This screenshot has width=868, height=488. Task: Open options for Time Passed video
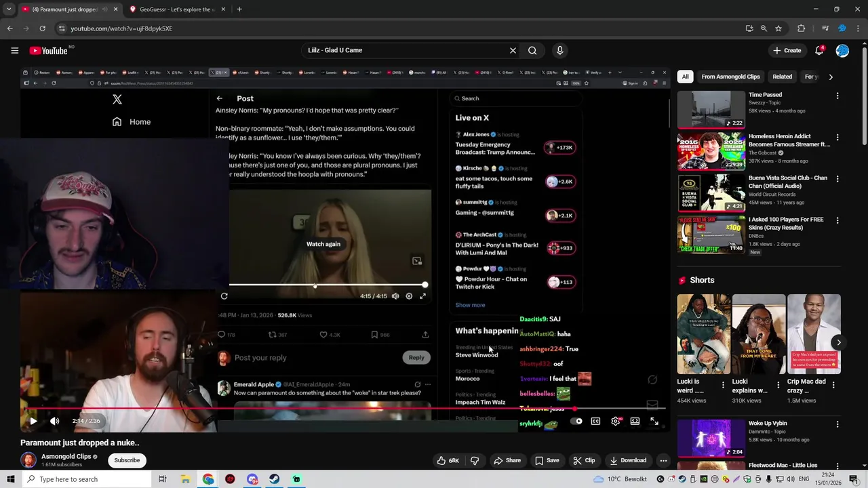tap(837, 96)
